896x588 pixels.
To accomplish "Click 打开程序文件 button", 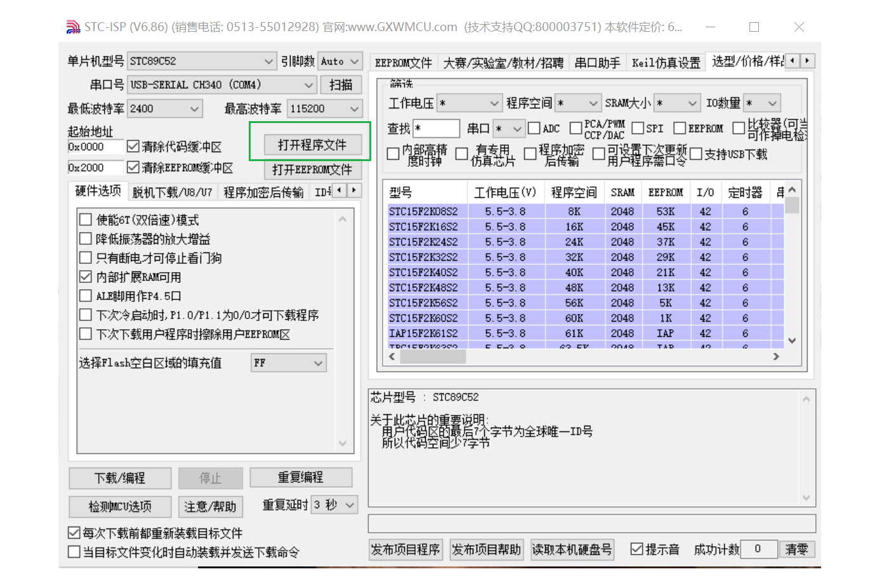I will point(312,145).
